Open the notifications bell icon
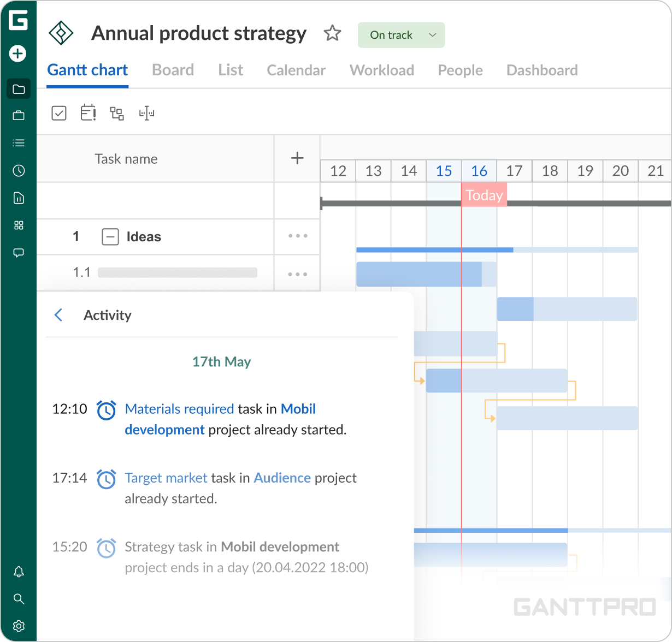The height and width of the screenshot is (642, 672). pos(19,572)
